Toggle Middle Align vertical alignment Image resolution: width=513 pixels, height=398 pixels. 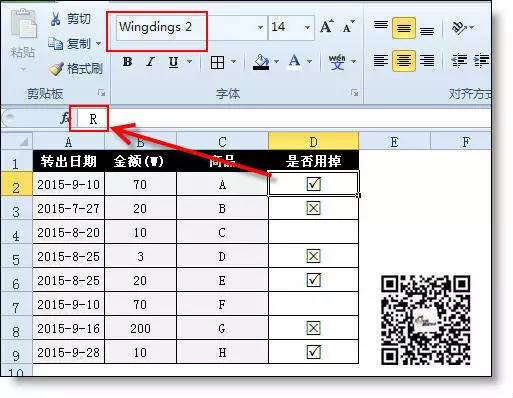point(404,28)
